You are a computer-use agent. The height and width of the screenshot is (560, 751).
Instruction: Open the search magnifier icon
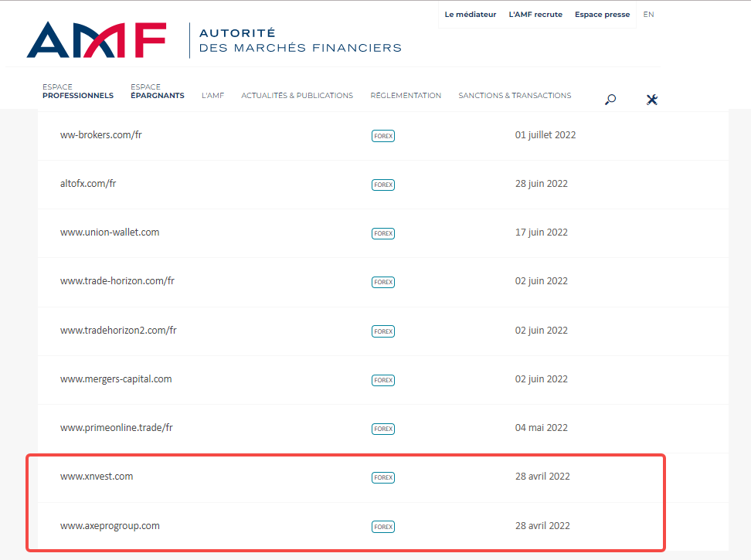610,99
